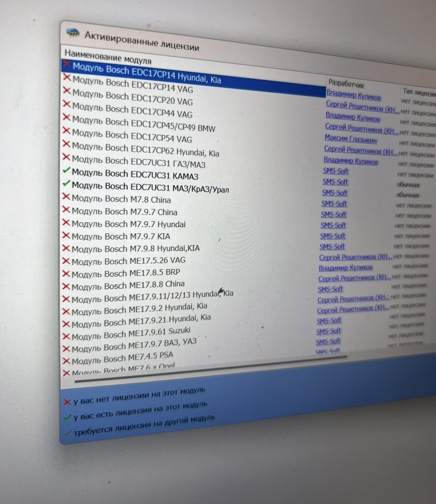Screen dimensions: 436x504
Task: Click the chip icon in the Активированные лицензии title
Action: tap(72, 34)
